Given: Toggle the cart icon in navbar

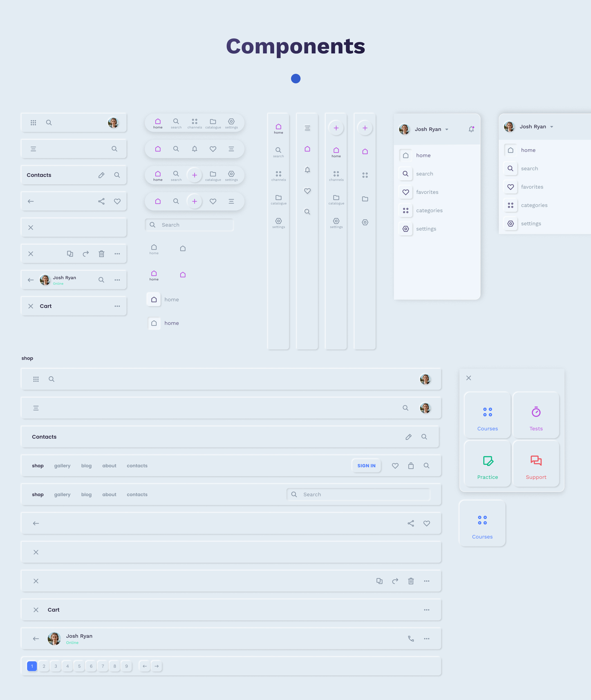Looking at the screenshot, I should click(411, 465).
